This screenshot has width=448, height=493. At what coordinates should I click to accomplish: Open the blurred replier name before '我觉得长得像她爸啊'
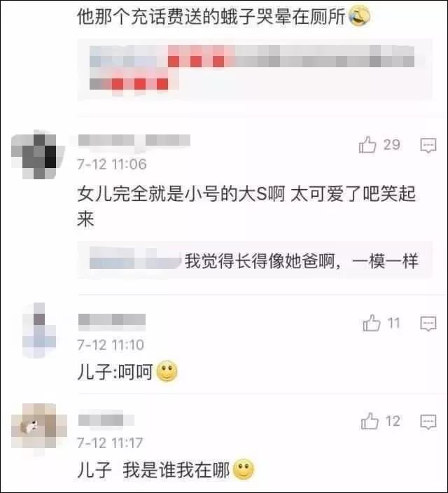(135, 258)
